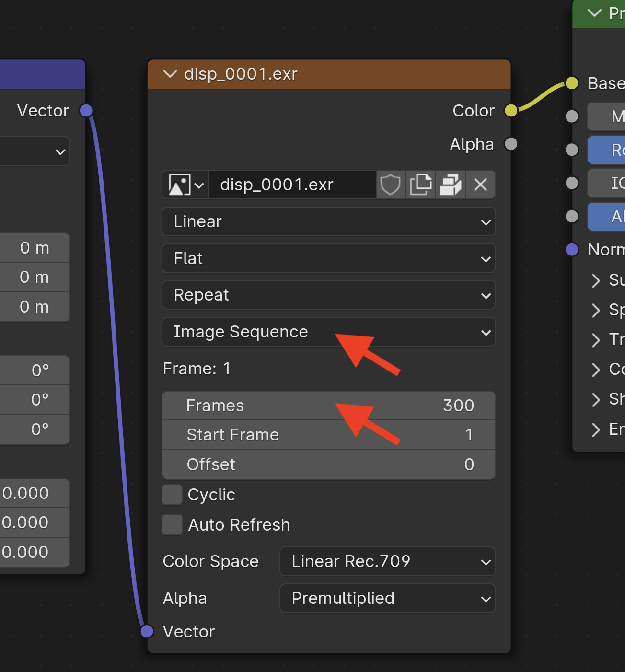
Task: Click the topmost 0 m field
Action: (35, 248)
